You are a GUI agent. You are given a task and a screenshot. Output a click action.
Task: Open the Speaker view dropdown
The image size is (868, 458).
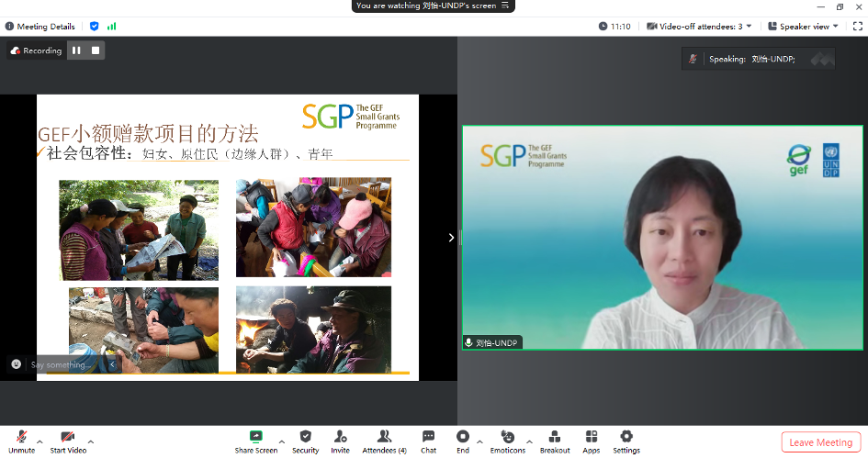pyautogui.click(x=803, y=27)
